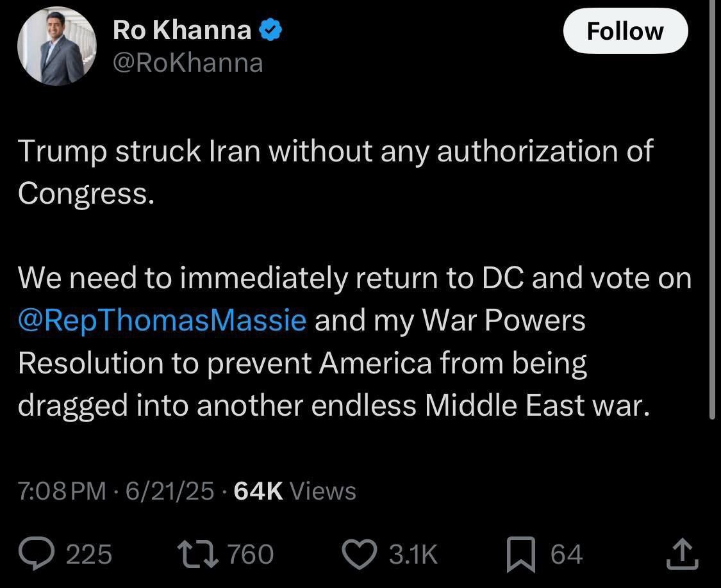Viewport: 721px width, 588px height.
Task: Open the @RepThomasMassie mention link
Action: coord(162,320)
